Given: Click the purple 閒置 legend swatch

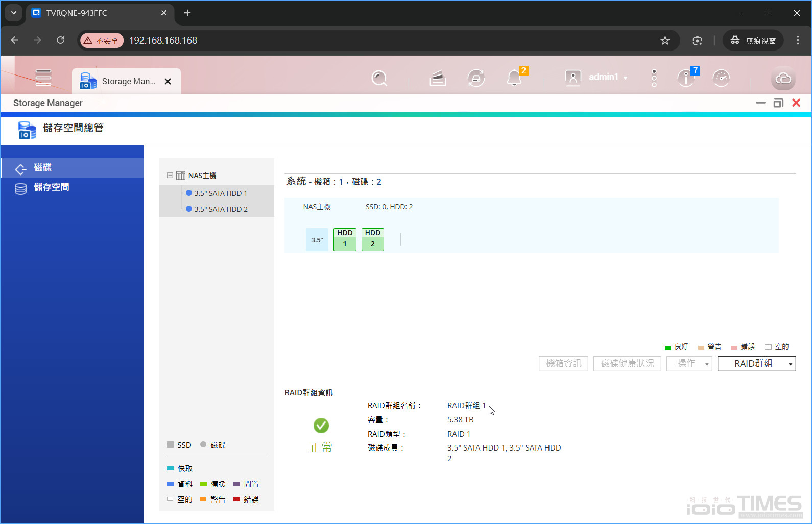Looking at the screenshot, I should click(236, 484).
